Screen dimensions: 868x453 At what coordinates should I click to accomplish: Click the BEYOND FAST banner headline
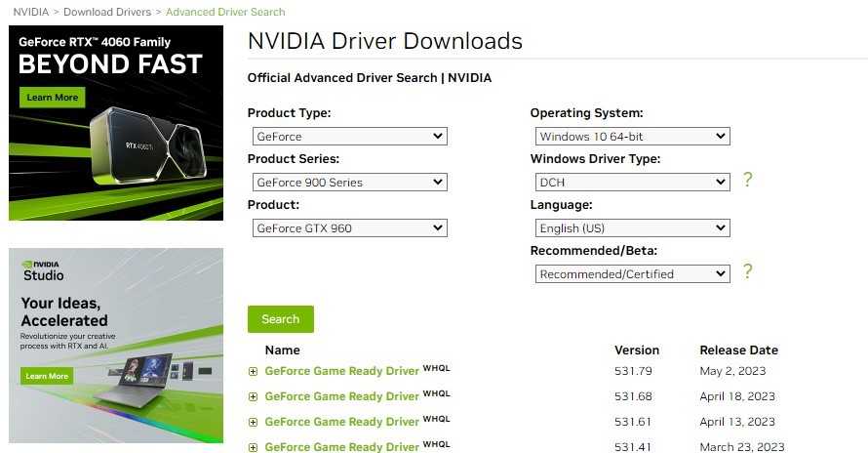coord(110,64)
